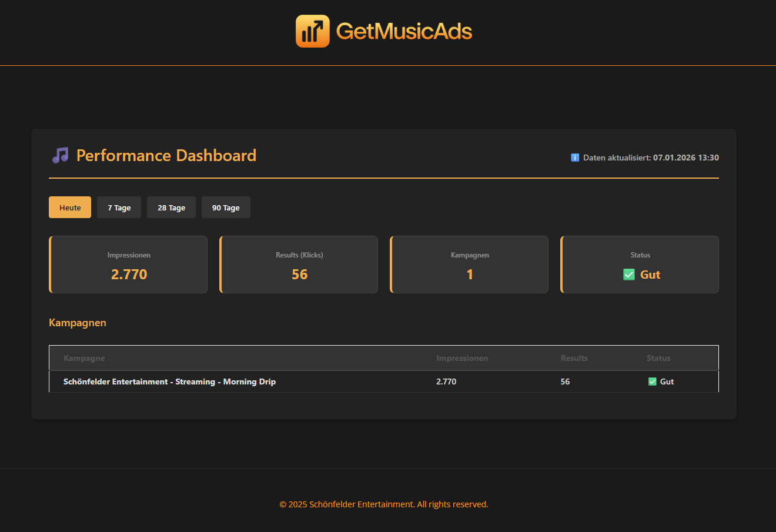Screen dimensions: 776x532
Task: Enable the 7 Tage filter
Action: click(x=119, y=207)
